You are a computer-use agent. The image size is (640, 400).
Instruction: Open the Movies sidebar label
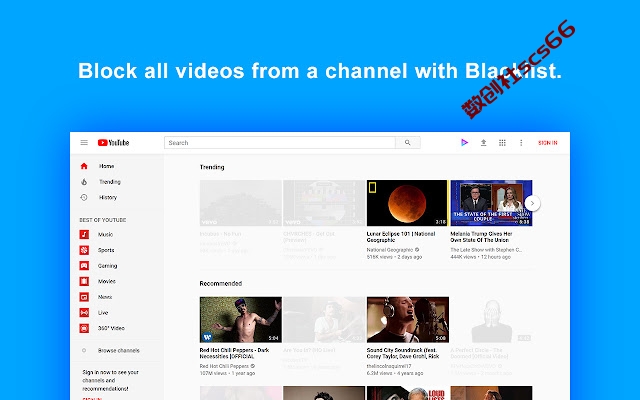[x=107, y=281]
